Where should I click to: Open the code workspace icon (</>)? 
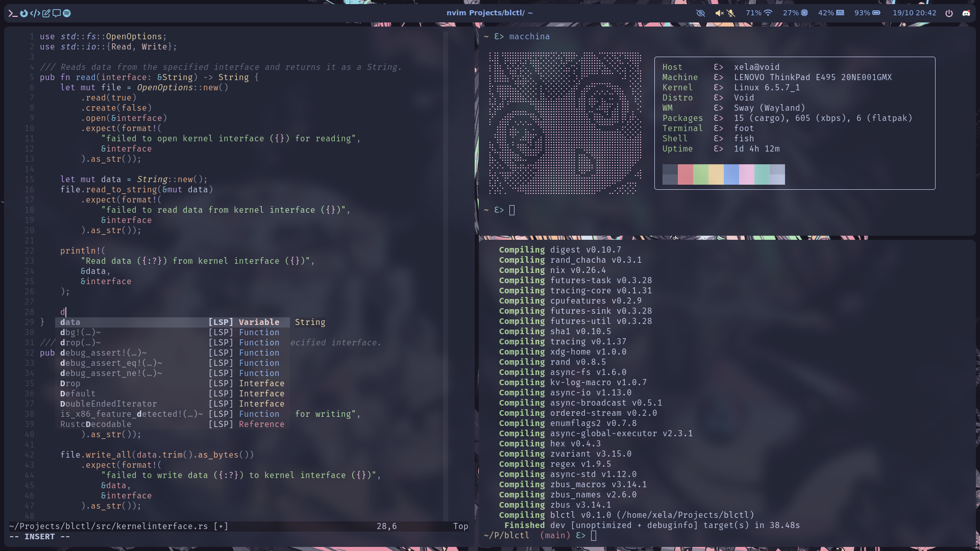(35, 13)
